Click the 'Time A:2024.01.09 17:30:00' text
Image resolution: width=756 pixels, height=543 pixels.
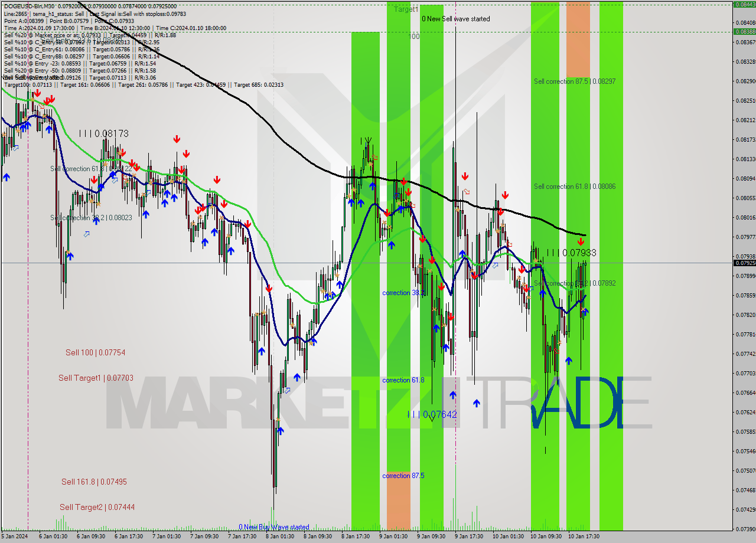39,28
